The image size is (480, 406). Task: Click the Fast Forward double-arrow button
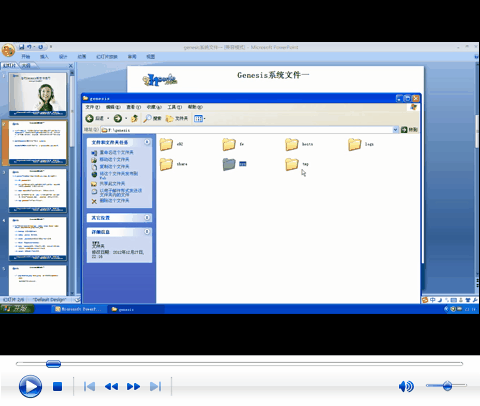pos(133,387)
